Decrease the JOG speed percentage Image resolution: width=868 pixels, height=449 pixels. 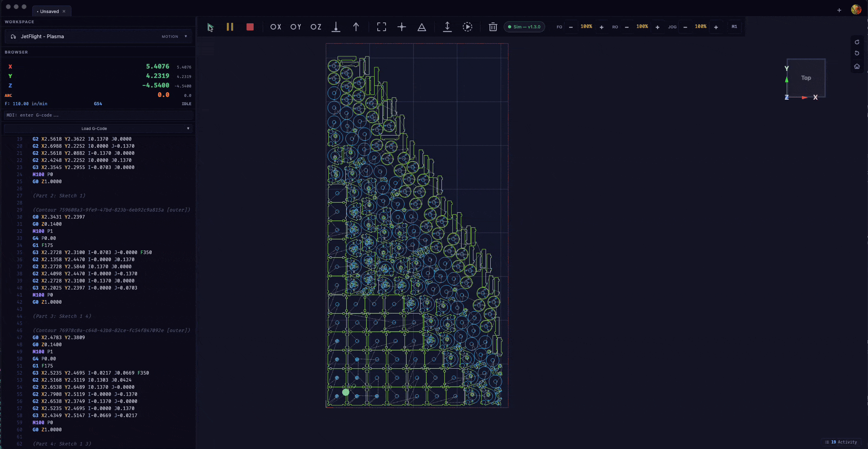(685, 27)
